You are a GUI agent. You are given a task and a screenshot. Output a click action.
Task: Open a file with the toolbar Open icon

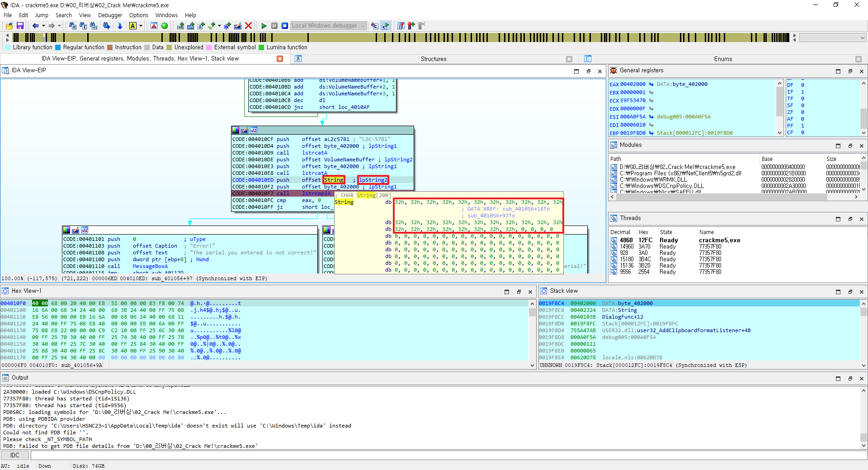point(9,26)
